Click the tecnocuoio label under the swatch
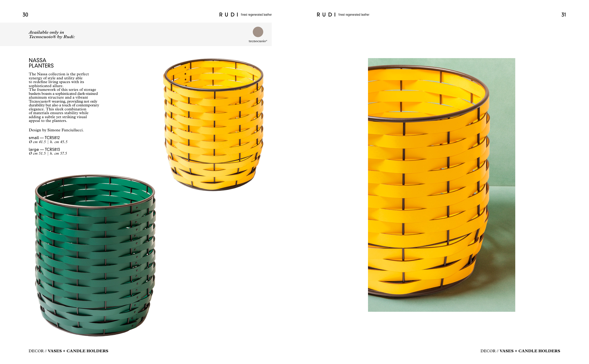 tap(258, 41)
